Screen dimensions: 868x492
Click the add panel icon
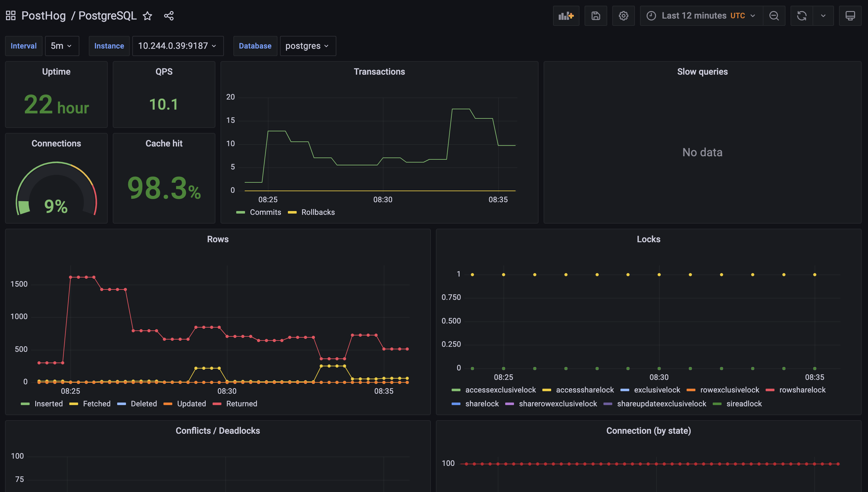[566, 15]
